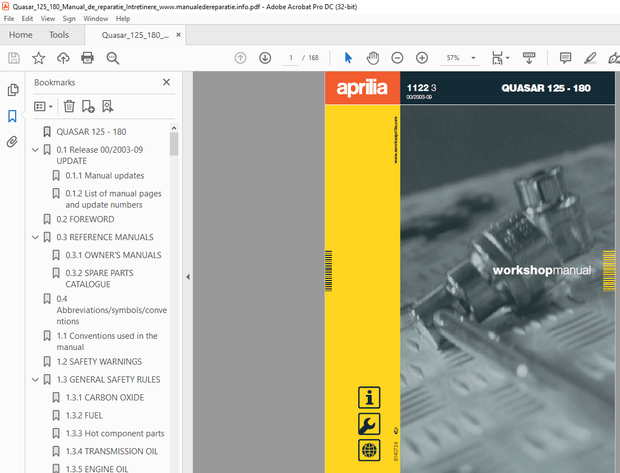Activate the Hand pan tool
The height and width of the screenshot is (473, 620).
tap(372, 58)
